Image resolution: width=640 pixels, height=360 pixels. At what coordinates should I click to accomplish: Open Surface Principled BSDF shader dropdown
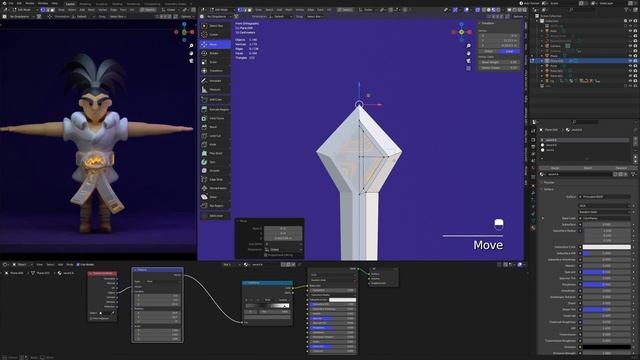click(604, 197)
